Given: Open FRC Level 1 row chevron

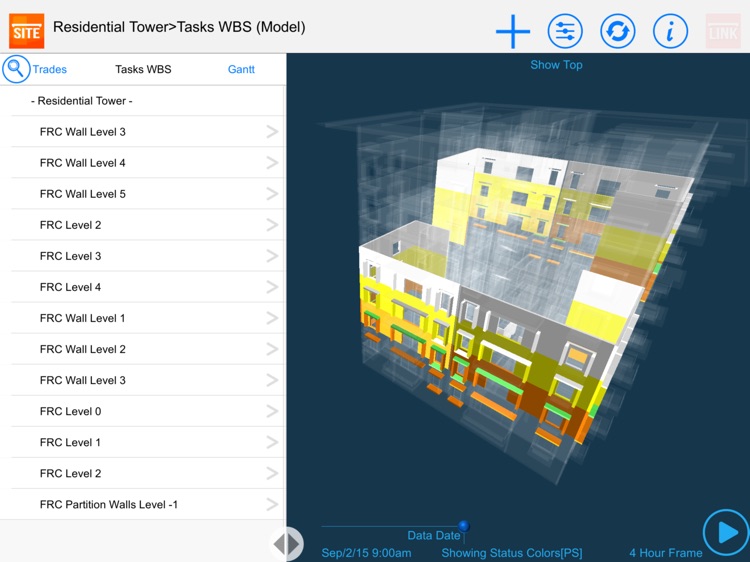Looking at the screenshot, I should (x=272, y=442).
